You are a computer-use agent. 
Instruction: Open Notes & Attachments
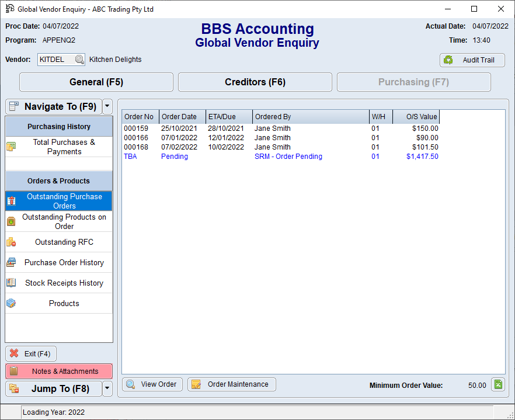point(59,371)
